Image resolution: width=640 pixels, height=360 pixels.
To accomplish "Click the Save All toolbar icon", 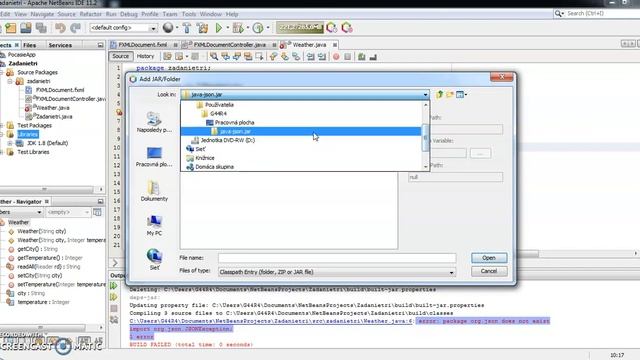I will [41, 28].
